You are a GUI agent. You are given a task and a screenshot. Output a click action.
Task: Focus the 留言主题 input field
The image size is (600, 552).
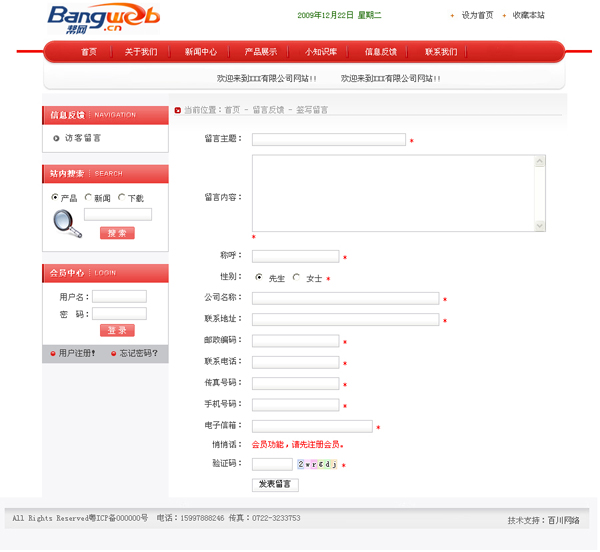point(329,140)
